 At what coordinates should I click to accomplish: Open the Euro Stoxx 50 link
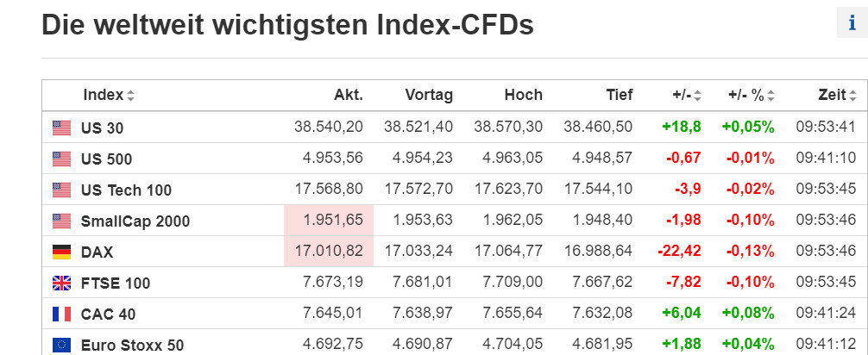132,346
